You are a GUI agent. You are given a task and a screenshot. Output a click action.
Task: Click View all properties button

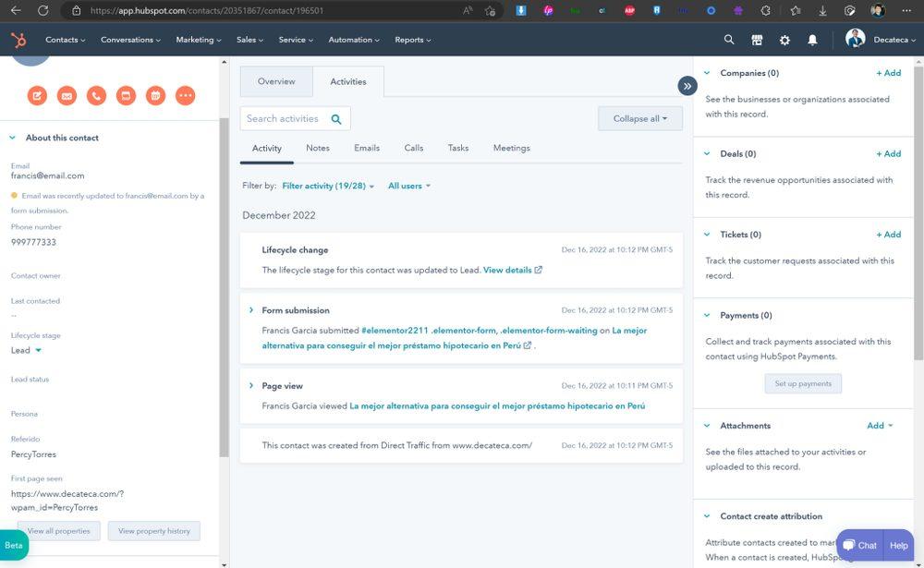[x=59, y=531]
